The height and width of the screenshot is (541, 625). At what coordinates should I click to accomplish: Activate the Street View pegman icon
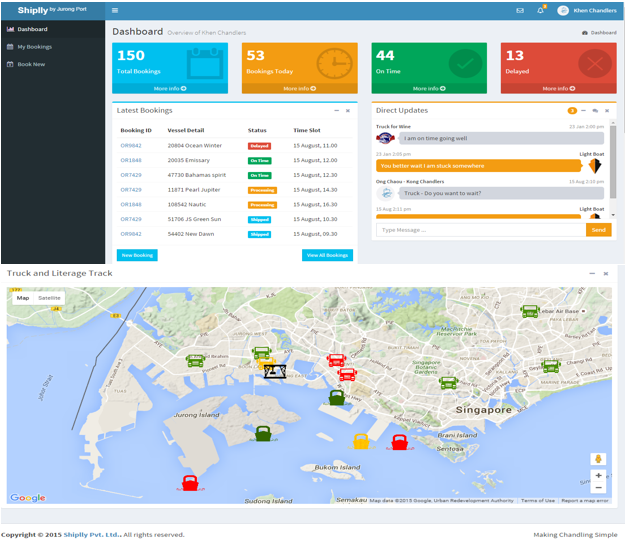[598, 459]
